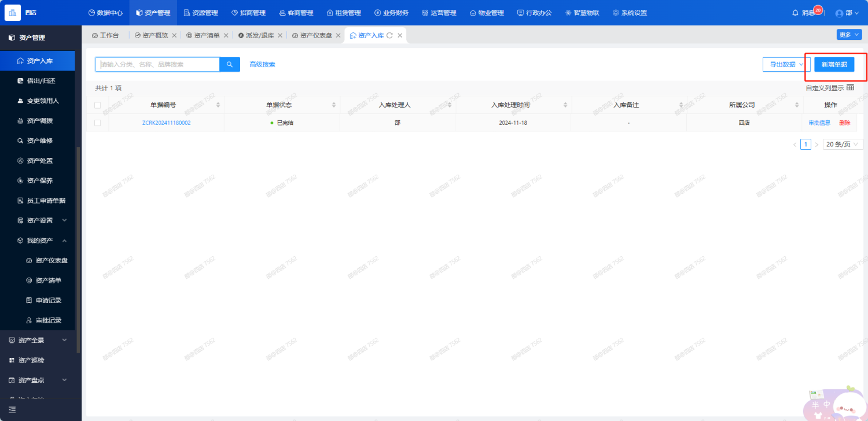868x421 pixels.
Task: Click the custom column display grid icon
Action: pyautogui.click(x=850, y=87)
